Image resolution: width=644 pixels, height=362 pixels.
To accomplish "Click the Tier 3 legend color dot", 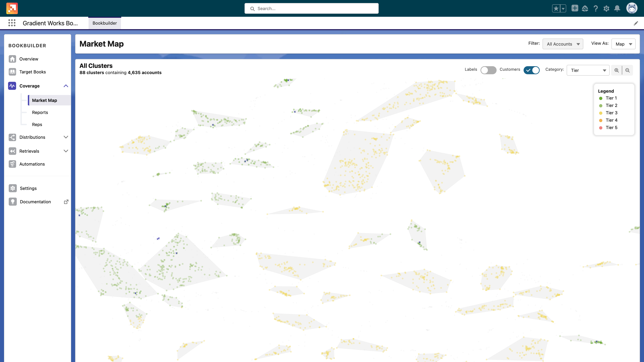I will (x=601, y=113).
